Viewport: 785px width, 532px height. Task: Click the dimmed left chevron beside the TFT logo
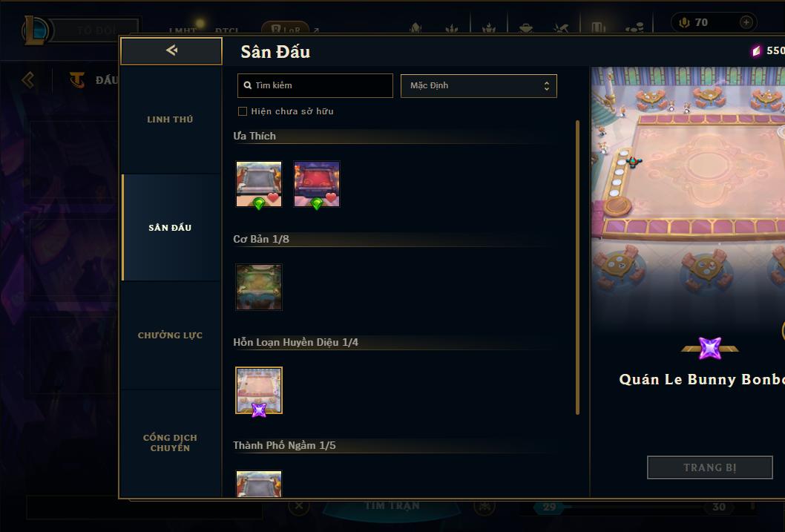[x=28, y=79]
